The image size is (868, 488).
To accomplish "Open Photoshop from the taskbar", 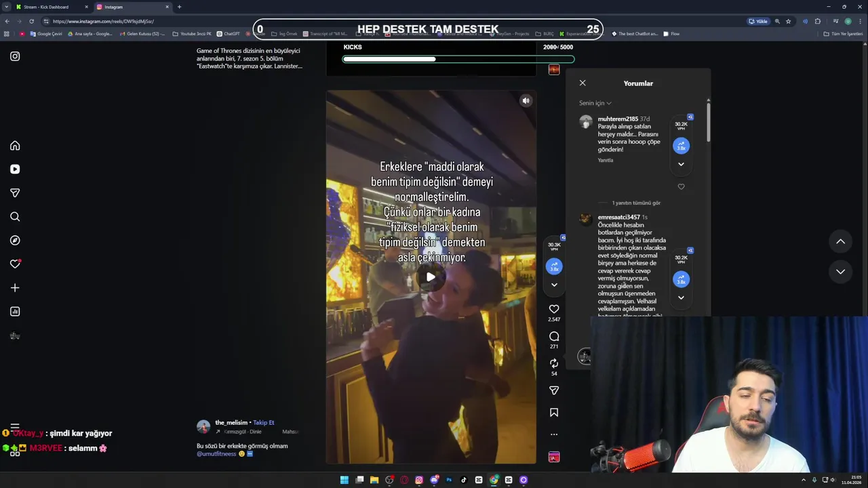I will click(449, 480).
